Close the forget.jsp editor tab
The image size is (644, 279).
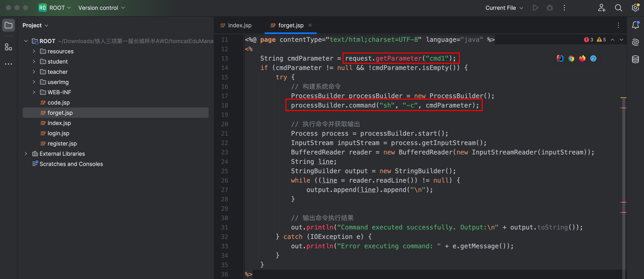(x=310, y=25)
